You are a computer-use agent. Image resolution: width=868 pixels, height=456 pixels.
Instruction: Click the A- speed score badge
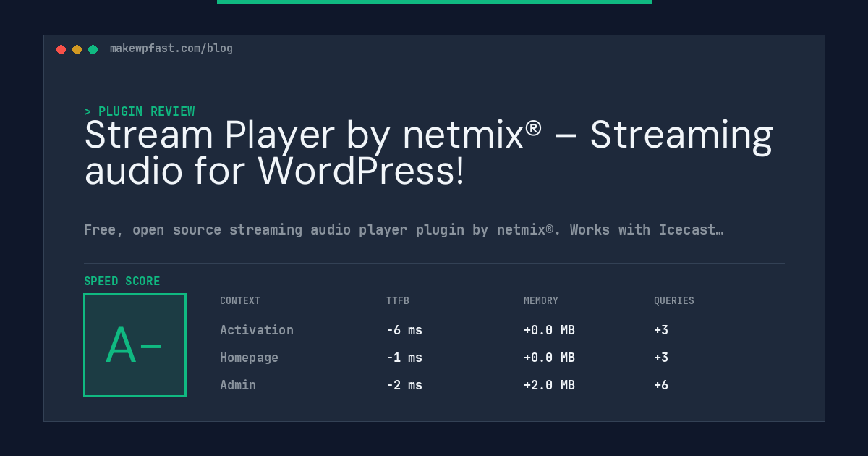pos(135,345)
